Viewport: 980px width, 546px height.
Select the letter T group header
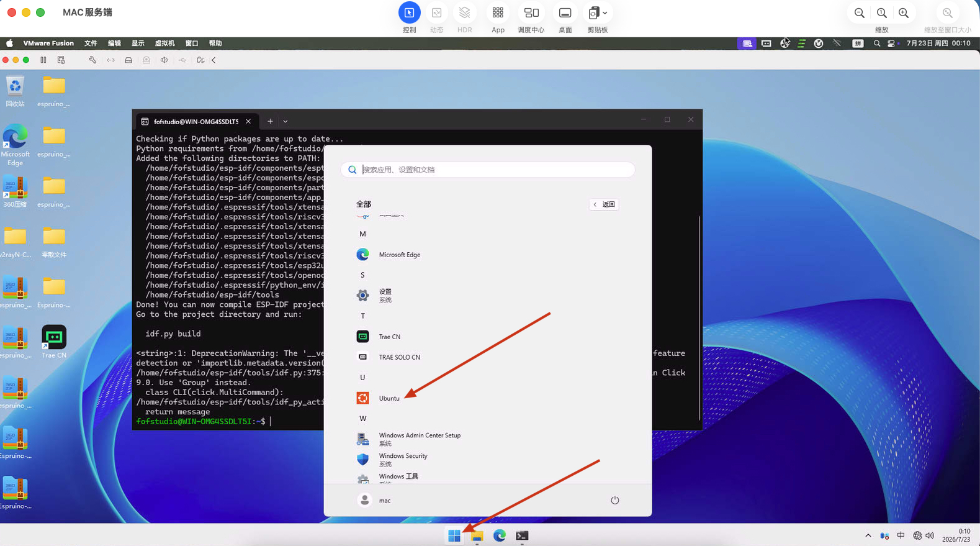[362, 316]
